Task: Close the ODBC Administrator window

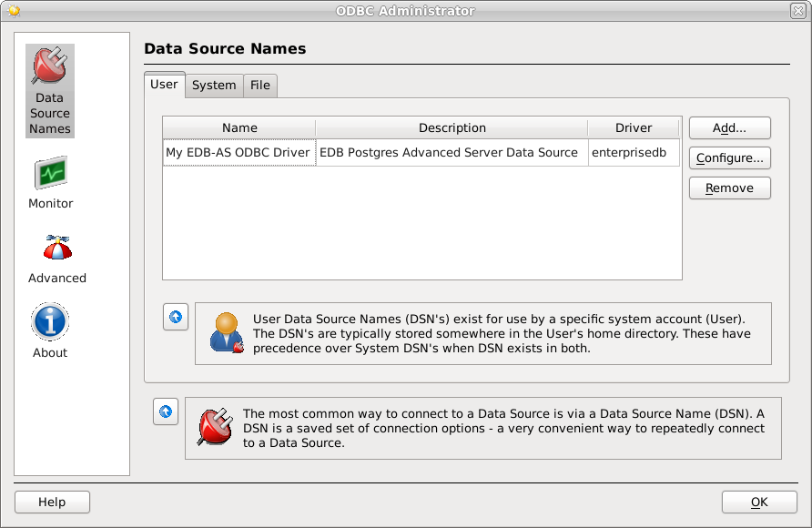Action: (798, 10)
